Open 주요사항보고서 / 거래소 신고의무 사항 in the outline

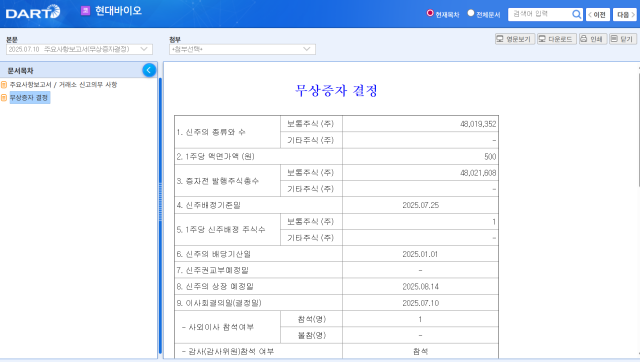63,84
